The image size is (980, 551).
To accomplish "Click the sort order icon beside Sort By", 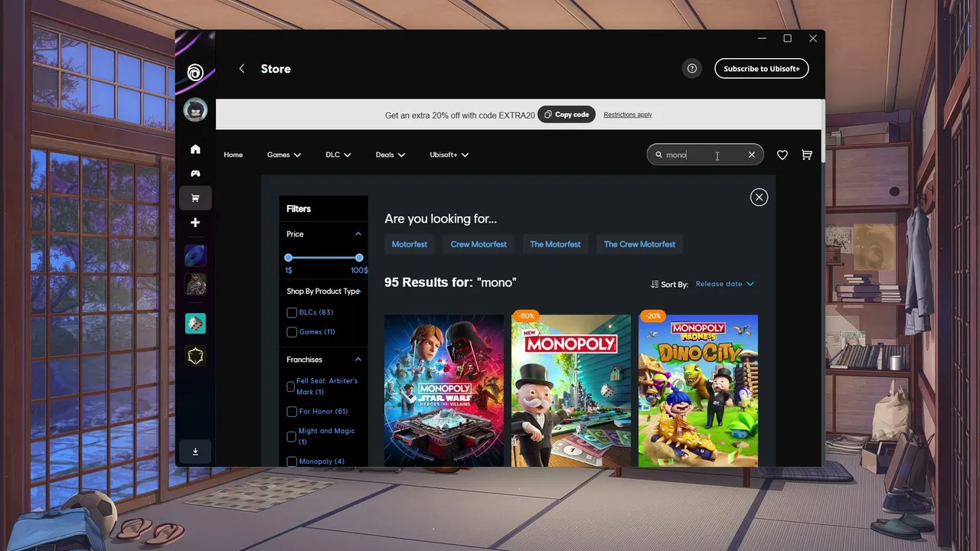I will coord(655,284).
